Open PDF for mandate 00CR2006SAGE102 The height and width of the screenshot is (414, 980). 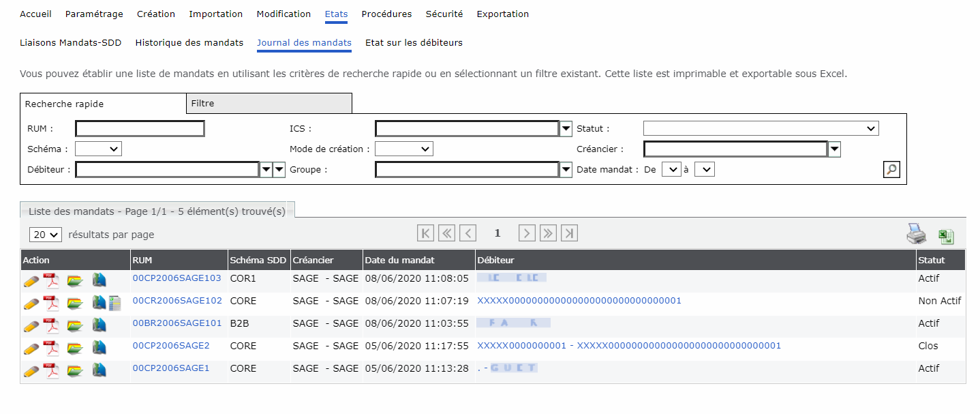click(52, 302)
